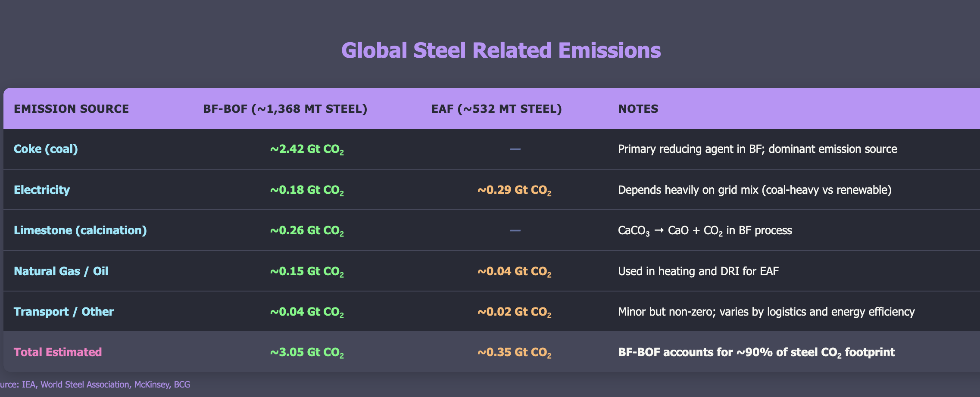
Task: Select the BF-BOF accounts for ~90% note
Action: pos(756,353)
